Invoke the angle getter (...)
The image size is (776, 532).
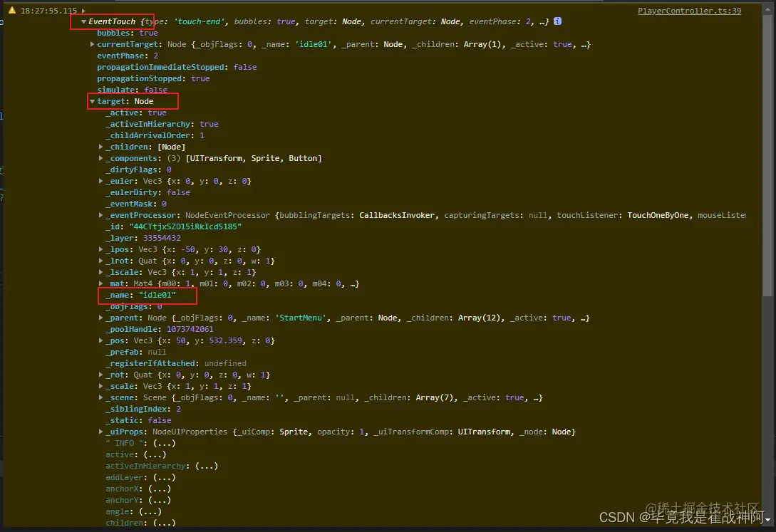coord(150,511)
